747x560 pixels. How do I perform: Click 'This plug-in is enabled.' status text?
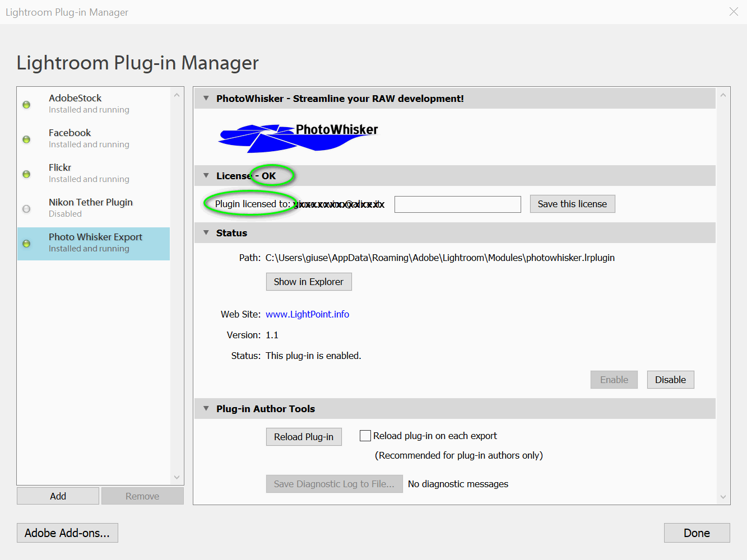click(x=313, y=356)
